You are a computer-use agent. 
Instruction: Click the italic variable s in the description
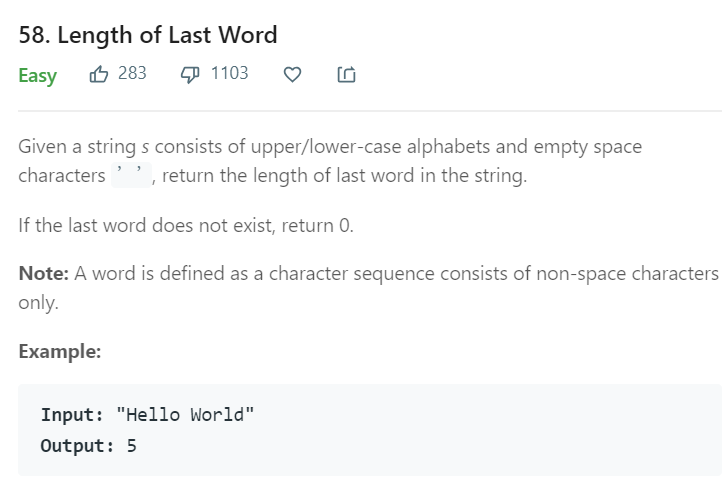tap(145, 147)
